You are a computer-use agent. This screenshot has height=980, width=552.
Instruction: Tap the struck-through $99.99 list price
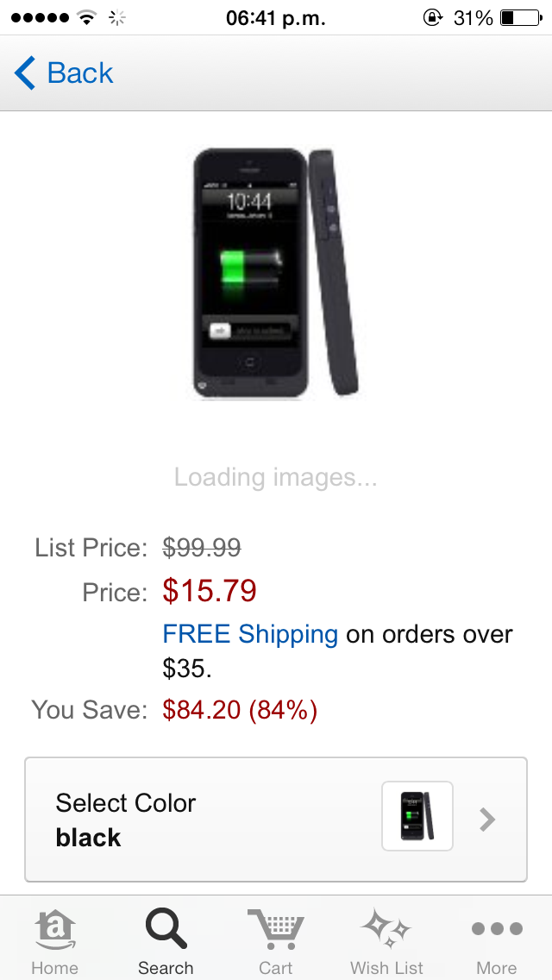201,548
